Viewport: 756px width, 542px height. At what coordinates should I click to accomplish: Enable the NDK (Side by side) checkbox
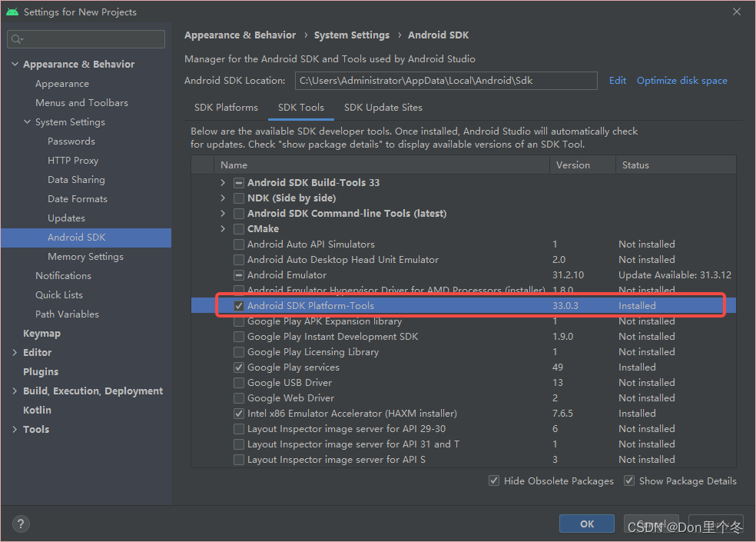[x=239, y=198]
